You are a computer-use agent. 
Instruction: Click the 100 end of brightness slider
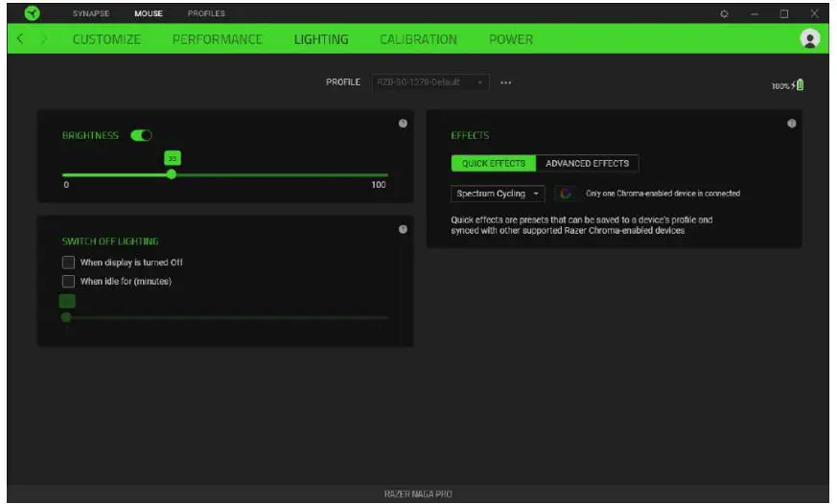point(379,185)
